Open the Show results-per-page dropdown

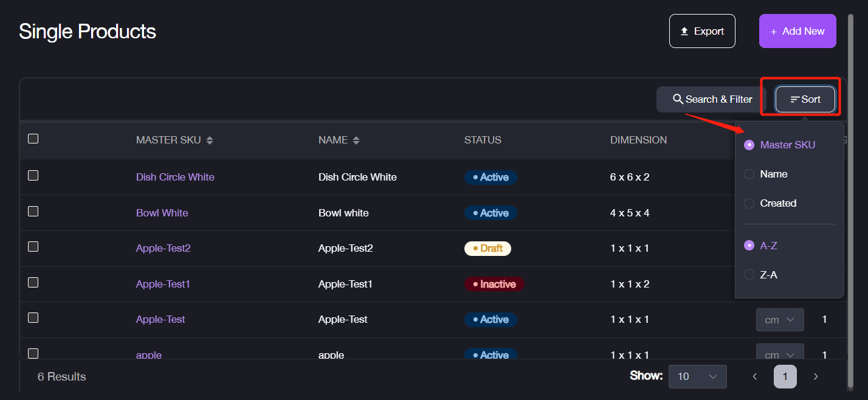point(698,376)
